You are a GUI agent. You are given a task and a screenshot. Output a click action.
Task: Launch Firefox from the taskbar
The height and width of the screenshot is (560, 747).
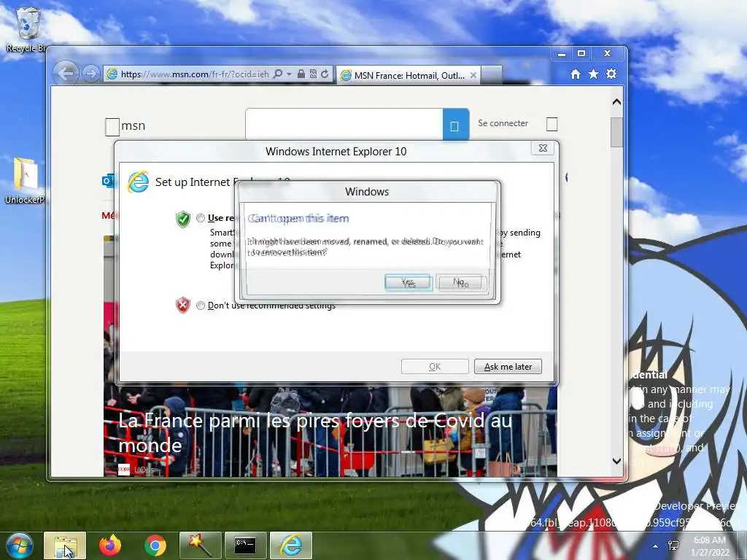pyautogui.click(x=110, y=546)
